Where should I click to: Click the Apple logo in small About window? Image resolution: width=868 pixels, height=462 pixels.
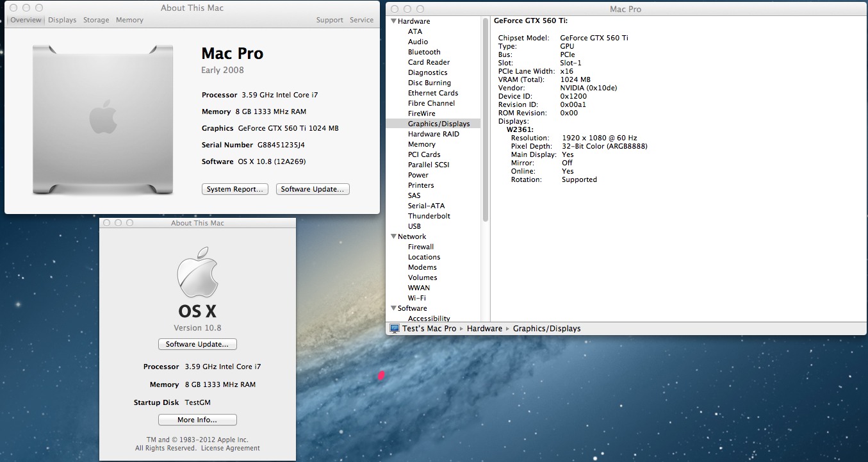tap(197, 272)
